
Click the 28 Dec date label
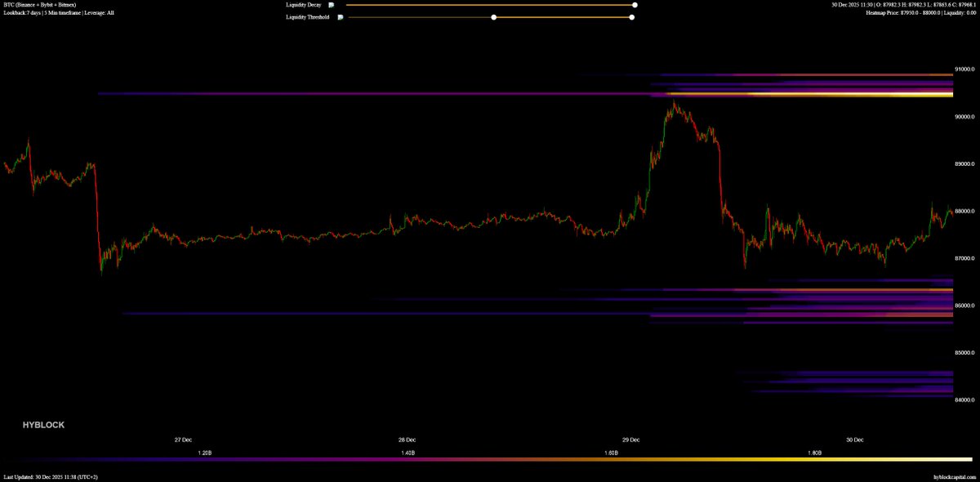[407, 440]
